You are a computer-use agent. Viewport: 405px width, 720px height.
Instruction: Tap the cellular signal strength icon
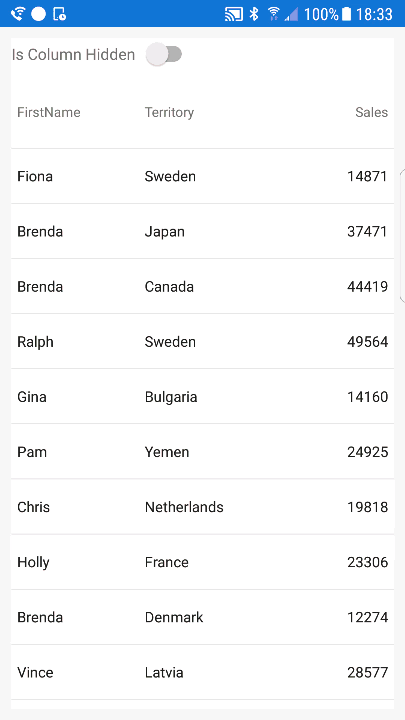(291, 14)
